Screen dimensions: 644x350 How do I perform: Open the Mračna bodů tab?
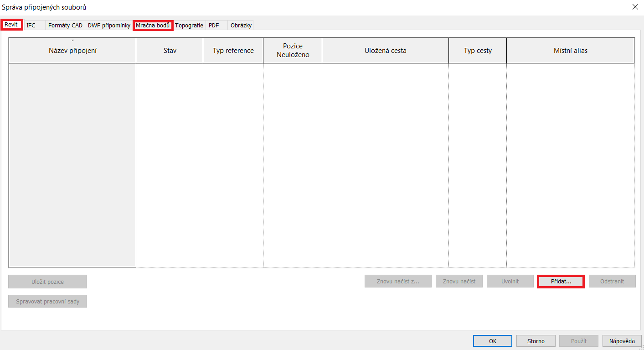(153, 26)
